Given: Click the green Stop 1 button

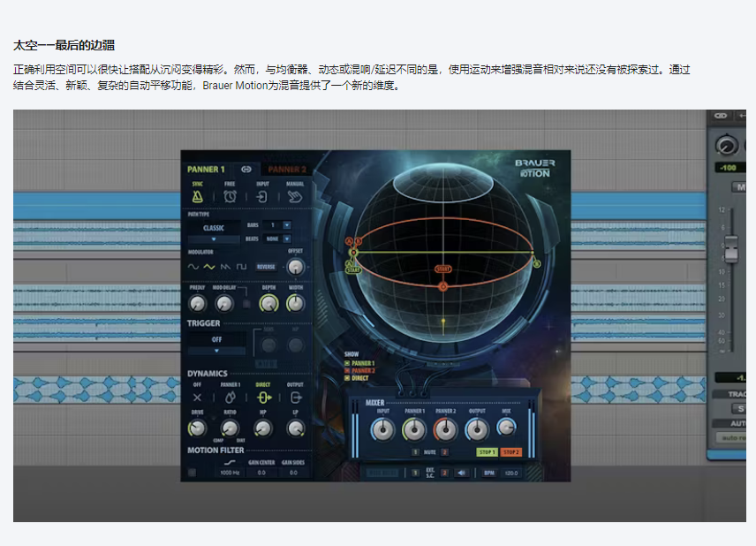Looking at the screenshot, I should click(486, 452).
